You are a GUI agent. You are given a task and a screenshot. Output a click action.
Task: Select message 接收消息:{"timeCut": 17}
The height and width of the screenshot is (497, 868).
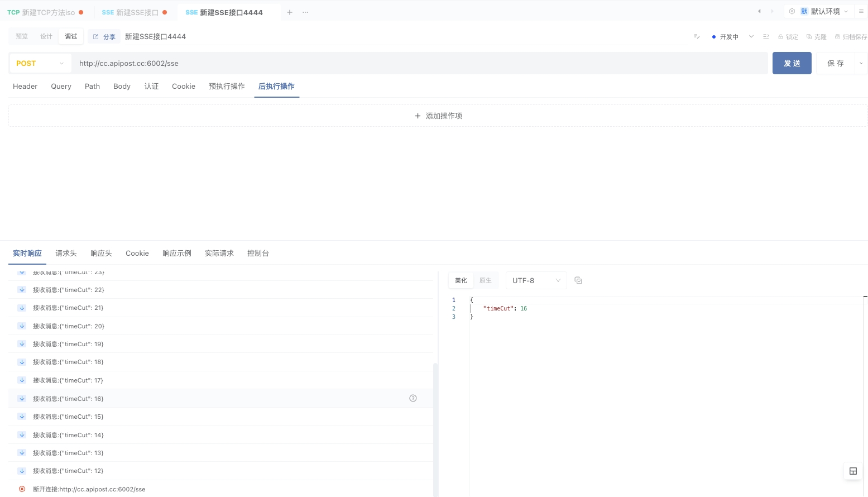(x=221, y=380)
